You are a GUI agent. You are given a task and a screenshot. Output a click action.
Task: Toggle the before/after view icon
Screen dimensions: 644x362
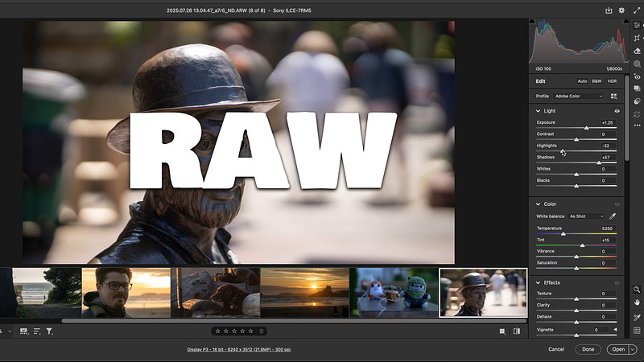click(517, 331)
